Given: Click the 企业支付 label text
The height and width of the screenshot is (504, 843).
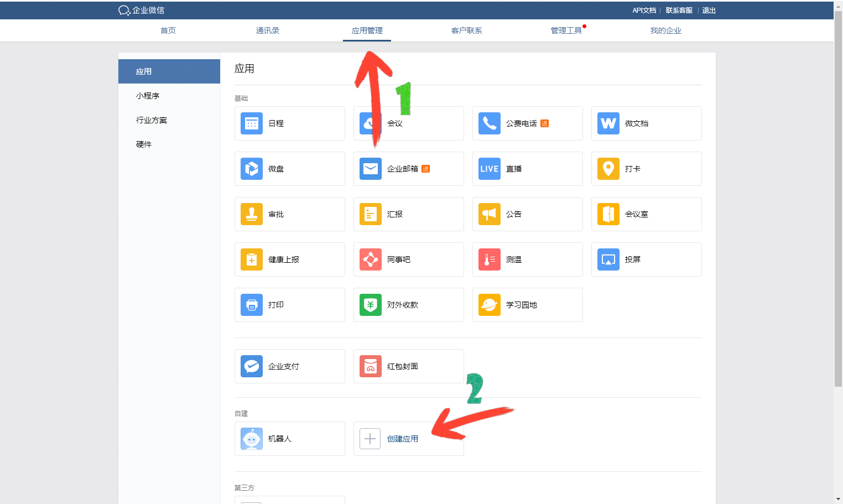Looking at the screenshot, I should tap(284, 366).
